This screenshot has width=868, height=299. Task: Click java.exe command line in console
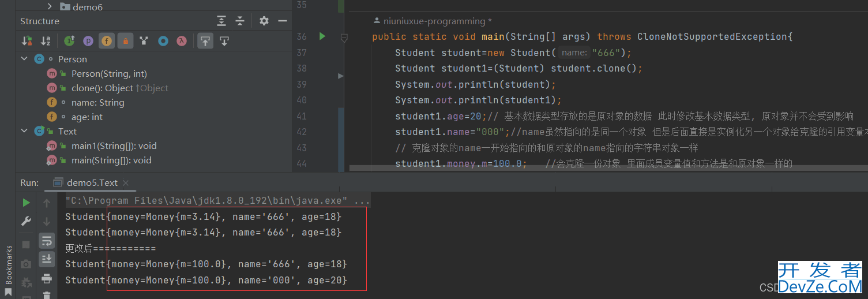click(x=217, y=201)
